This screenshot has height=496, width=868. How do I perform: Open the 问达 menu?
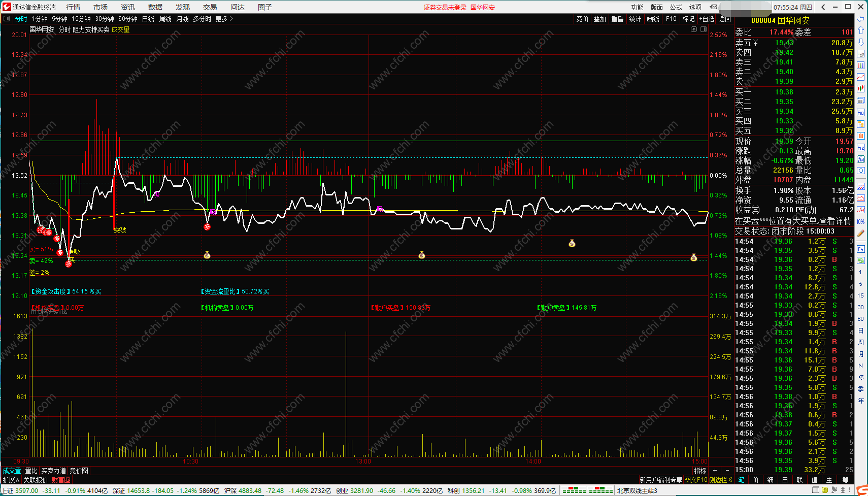[238, 7]
